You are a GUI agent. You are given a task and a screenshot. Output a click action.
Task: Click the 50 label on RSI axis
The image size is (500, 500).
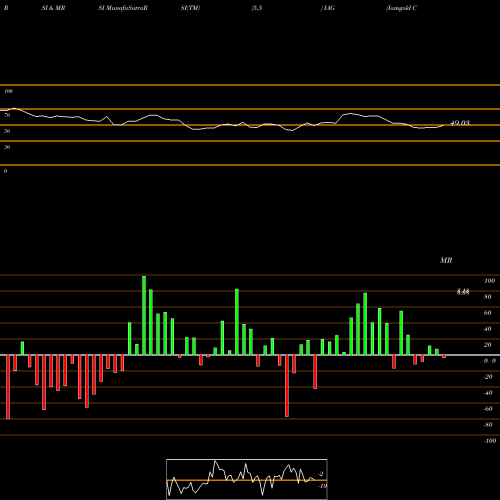pyautogui.click(x=7, y=131)
